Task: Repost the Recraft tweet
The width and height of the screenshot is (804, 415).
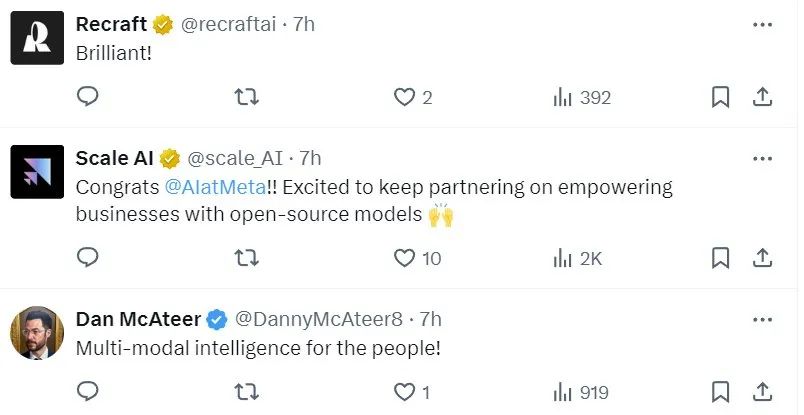Action: pos(246,97)
